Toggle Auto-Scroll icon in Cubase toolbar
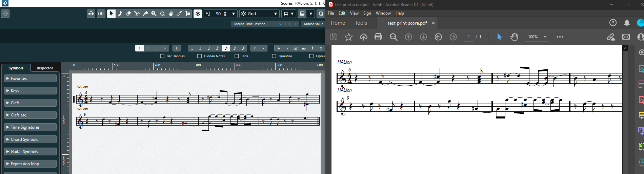Screen dimensions: 644x174 [x=91, y=14]
